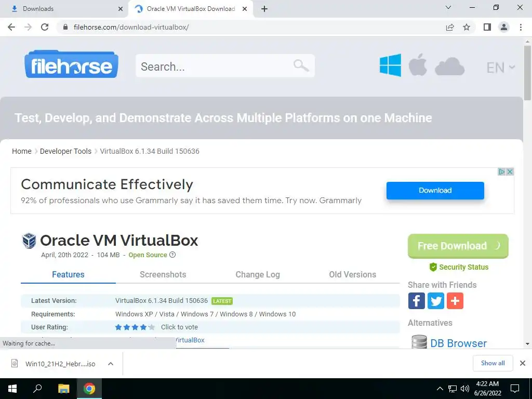532x399 pixels.
Task: Click the search magnifier icon
Action: (301, 65)
